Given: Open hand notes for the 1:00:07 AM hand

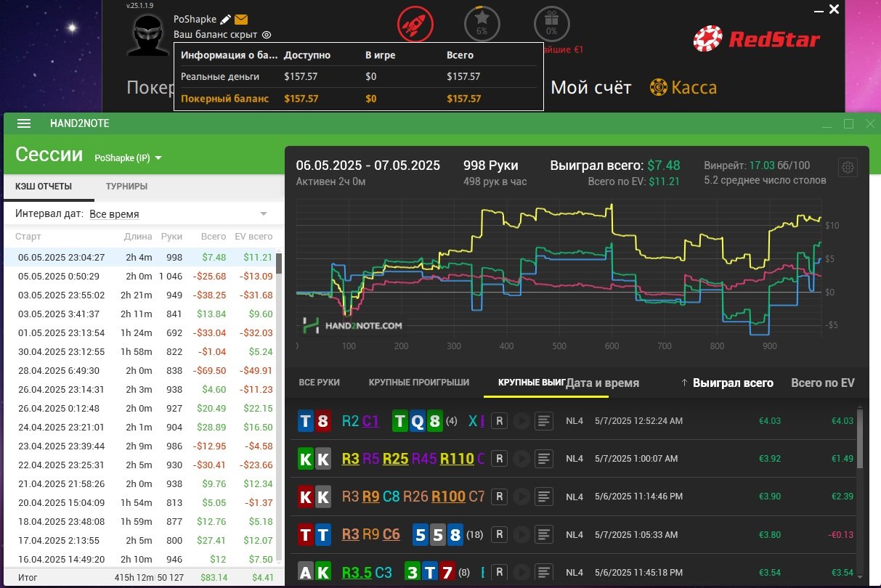Looking at the screenshot, I should click(x=544, y=459).
